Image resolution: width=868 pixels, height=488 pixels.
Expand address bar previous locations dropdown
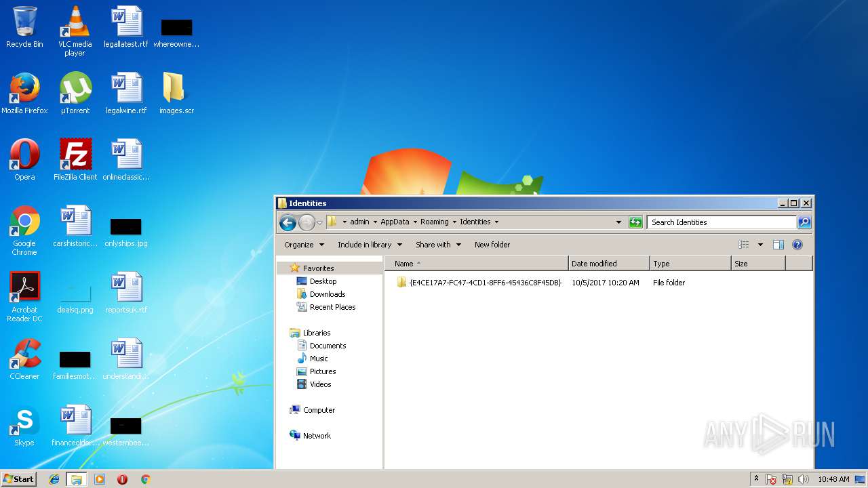pos(618,222)
